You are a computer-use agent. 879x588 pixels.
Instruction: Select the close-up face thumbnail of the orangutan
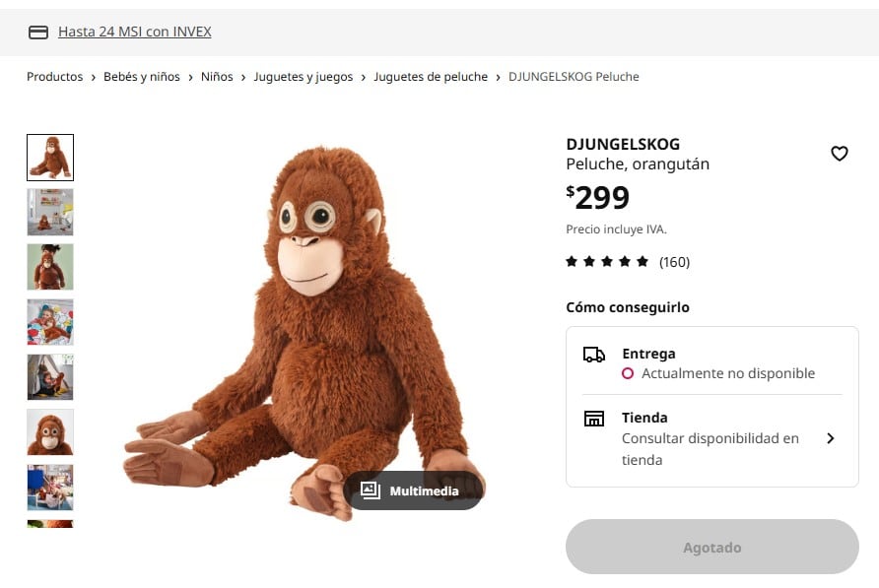(50, 432)
